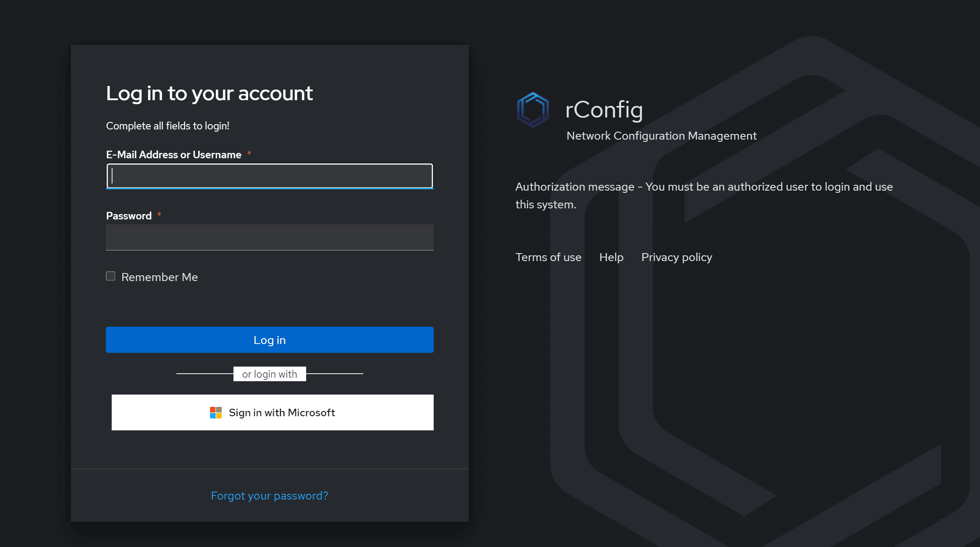Click the rConfig hexagon logo icon

(x=533, y=109)
